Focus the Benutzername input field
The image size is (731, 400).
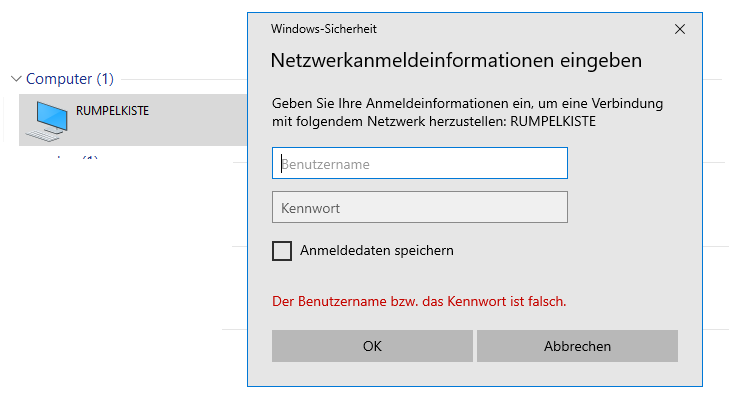click(x=419, y=163)
